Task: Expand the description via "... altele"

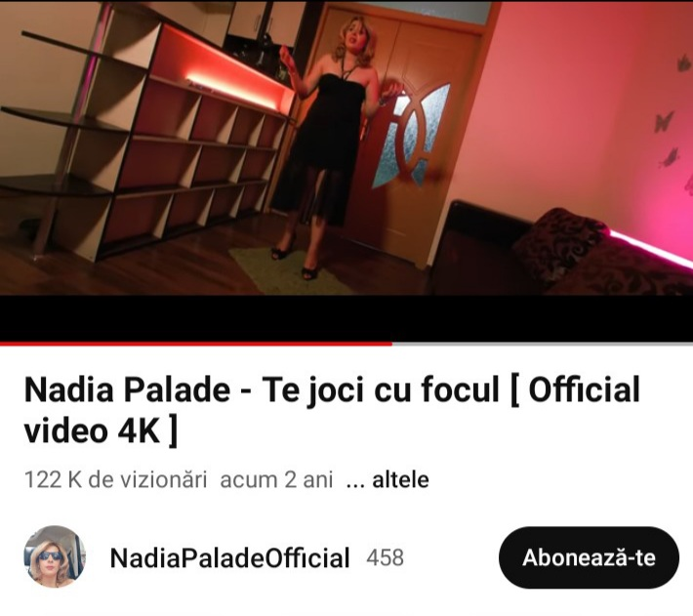Action: 387,480
